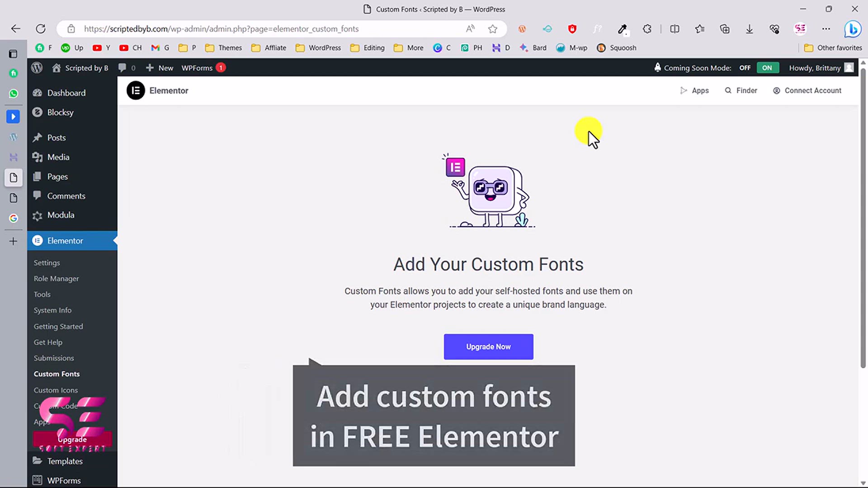This screenshot has width=868, height=488.
Task: Open the Bing Copilot sidebar icon
Action: (x=853, y=29)
